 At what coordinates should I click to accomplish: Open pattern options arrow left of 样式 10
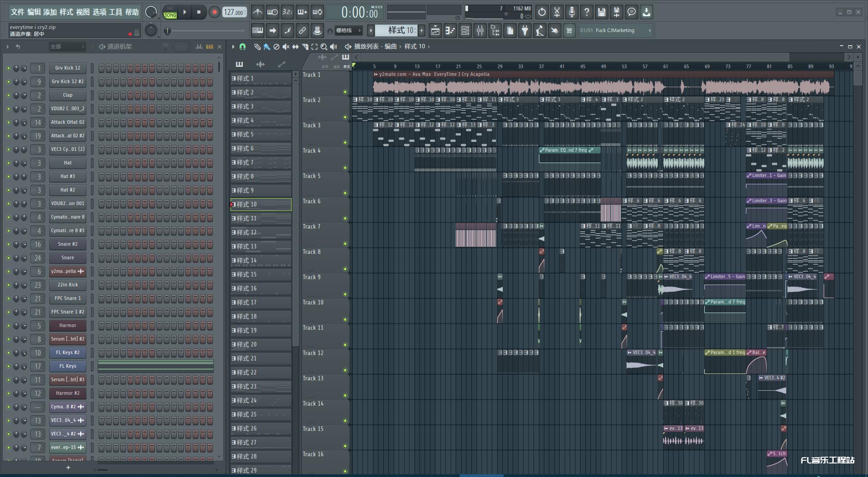click(371, 30)
